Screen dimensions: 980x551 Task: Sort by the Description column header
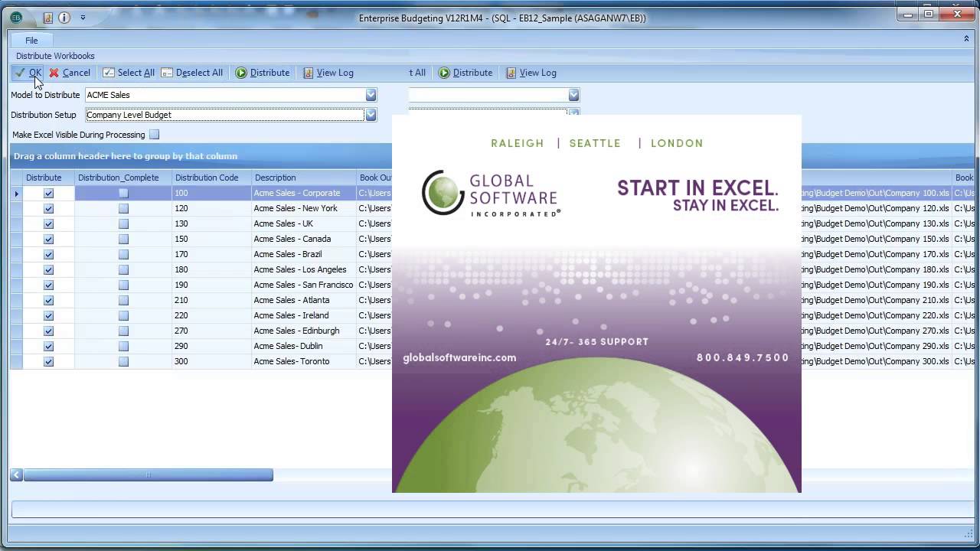[x=304, y=178]
